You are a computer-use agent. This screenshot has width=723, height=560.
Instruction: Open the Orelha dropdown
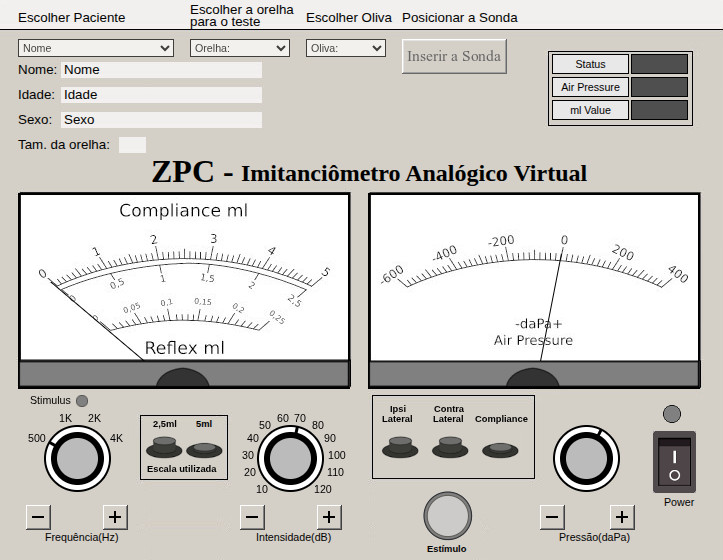(x=239, y=48)
